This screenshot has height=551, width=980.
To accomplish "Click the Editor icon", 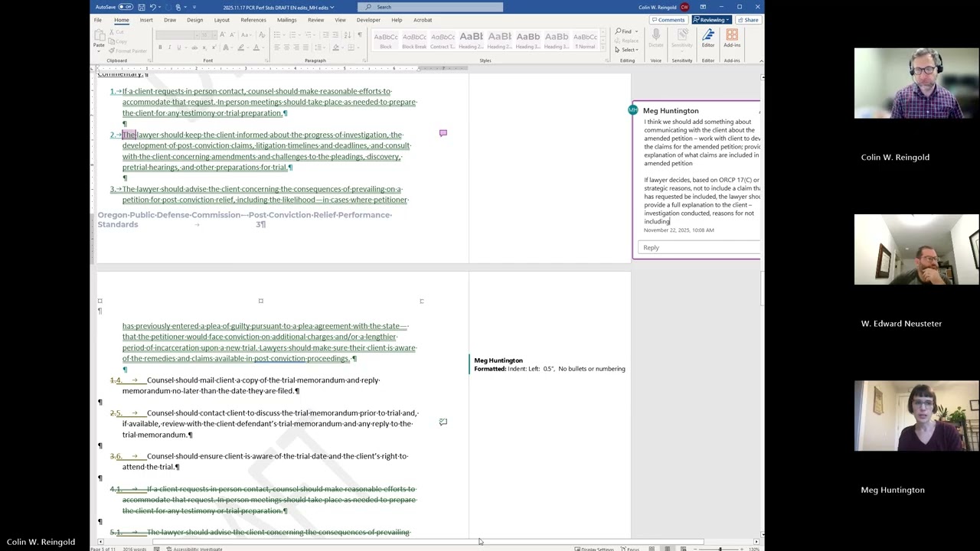I will [708, 38].
